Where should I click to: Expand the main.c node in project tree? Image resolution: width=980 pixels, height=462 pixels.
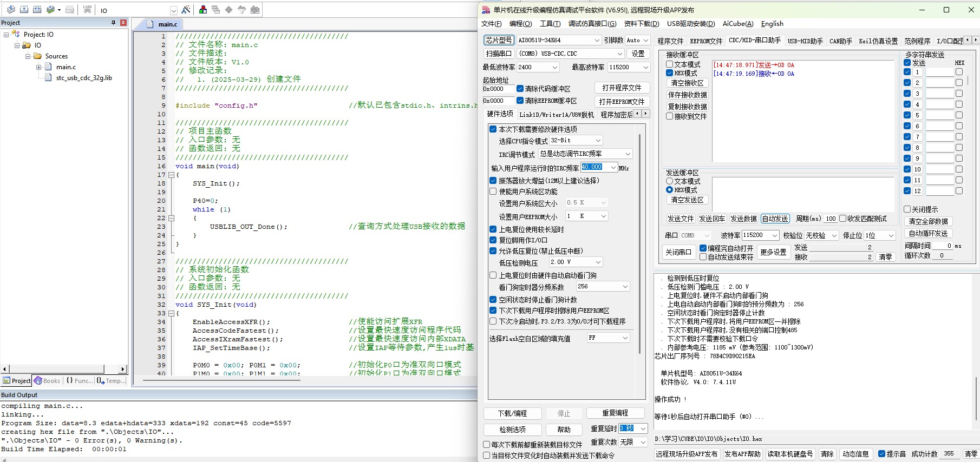point(39,67)
